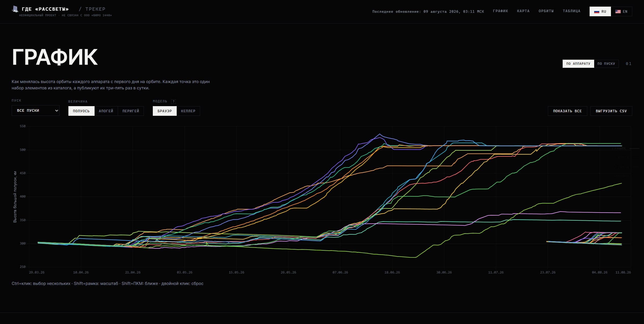Click the US flag icon
The image size is (644, 324).
tap(618, 12)
